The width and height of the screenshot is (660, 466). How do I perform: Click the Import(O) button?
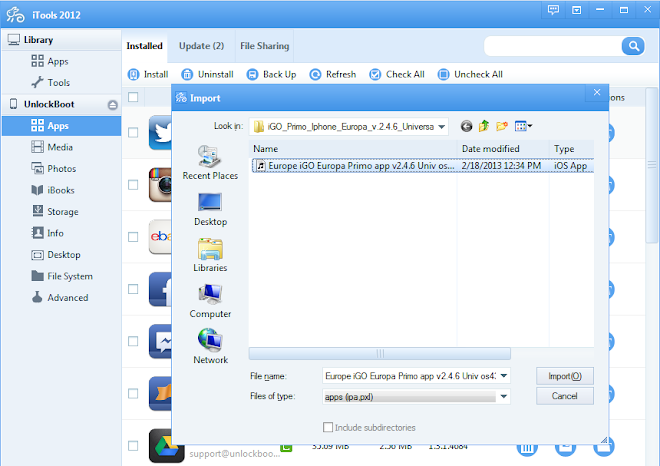click(x=565, y=376)
